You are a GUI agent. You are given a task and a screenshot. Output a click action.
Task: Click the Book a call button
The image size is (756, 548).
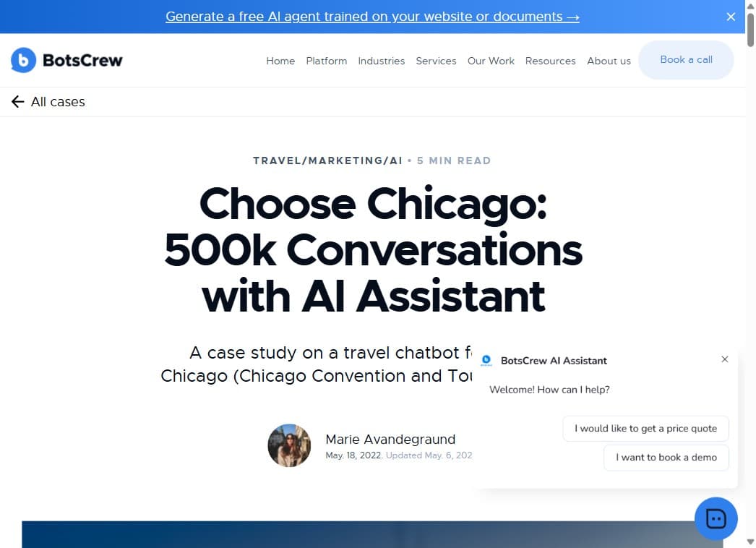(x=686, y=60)
